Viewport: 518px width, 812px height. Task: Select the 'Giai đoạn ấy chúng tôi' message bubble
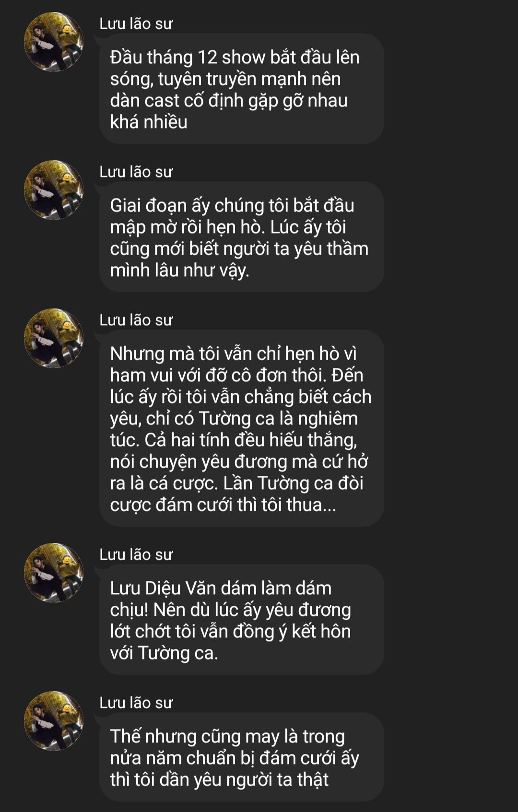click(x=241, y=237)
